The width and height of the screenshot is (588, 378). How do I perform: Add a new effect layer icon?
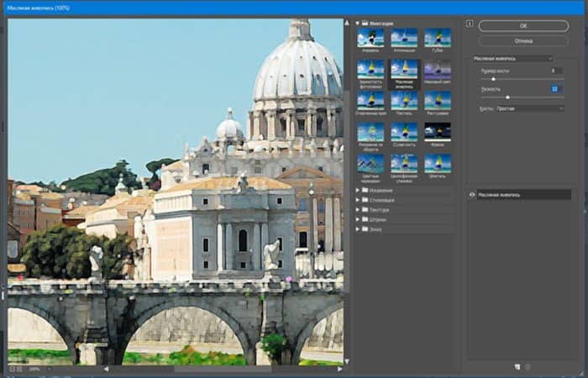517,367
